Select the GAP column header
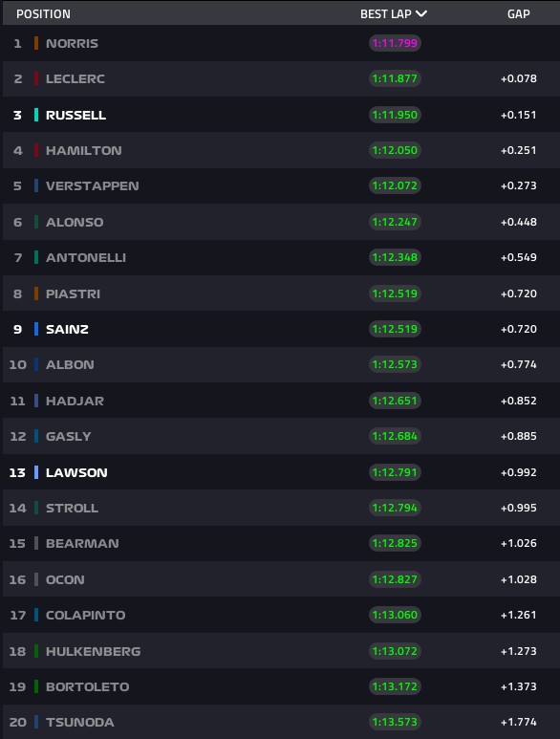The image size is (560, 739). pyautogui.click(x=519, y=14)
